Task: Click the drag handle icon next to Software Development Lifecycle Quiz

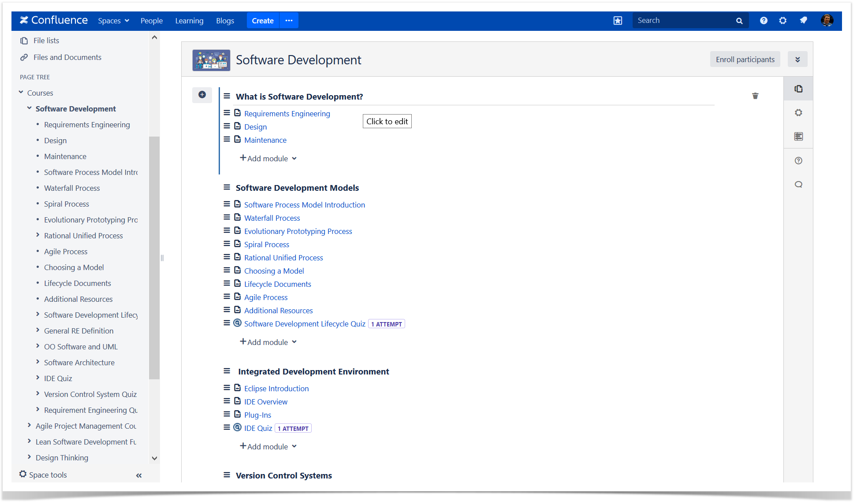Action: pos(227,323)
